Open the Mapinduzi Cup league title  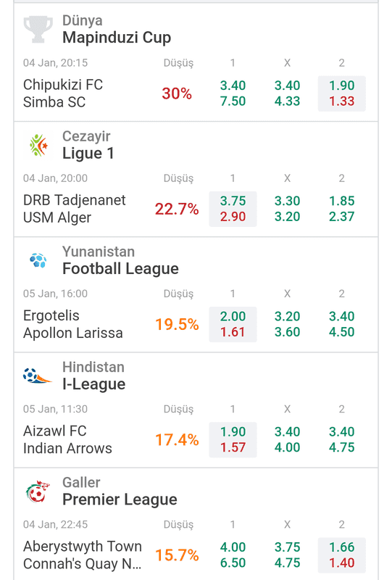[x=117, y=38]
